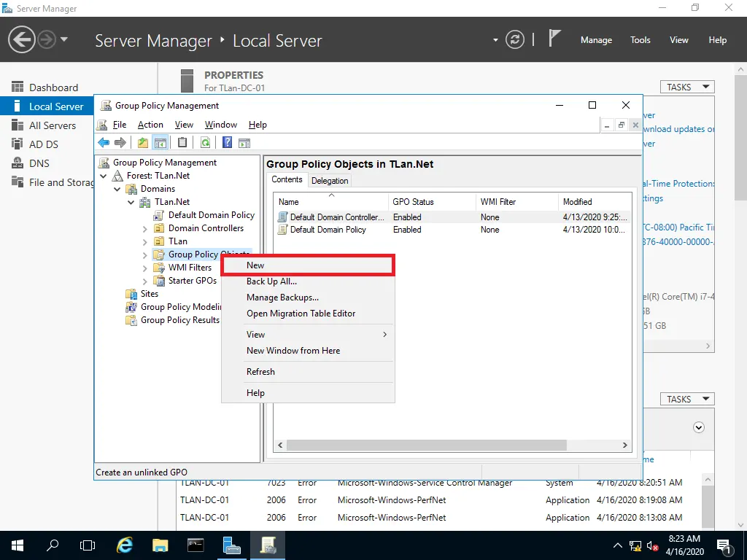Open the Action Center notification icon

pos(724,545)
